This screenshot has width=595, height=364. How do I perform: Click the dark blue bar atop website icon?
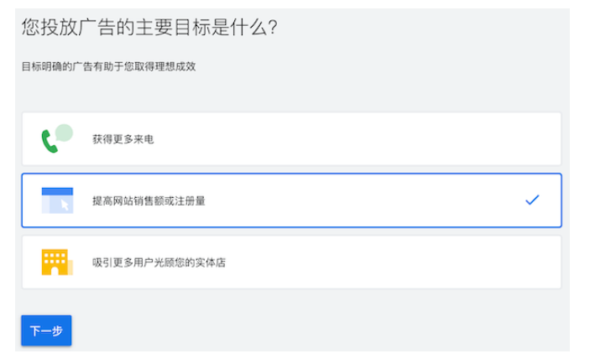[x=57, y=190]
